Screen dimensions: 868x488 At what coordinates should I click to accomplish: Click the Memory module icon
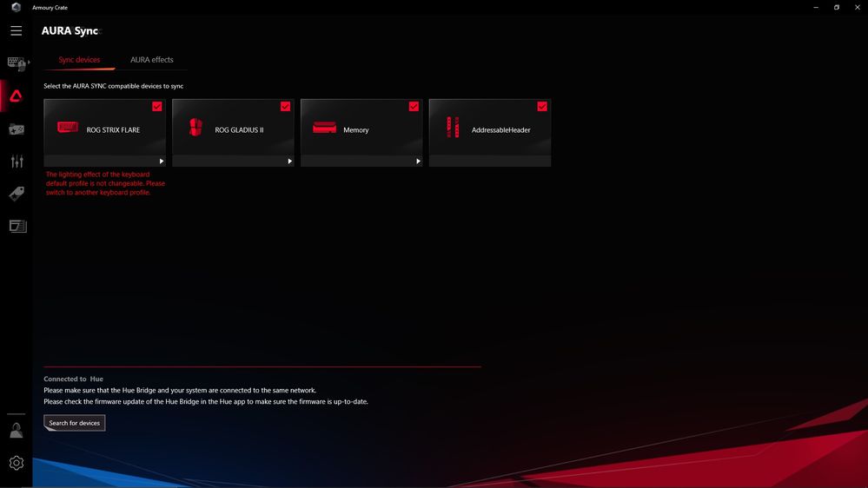point(324,128)
